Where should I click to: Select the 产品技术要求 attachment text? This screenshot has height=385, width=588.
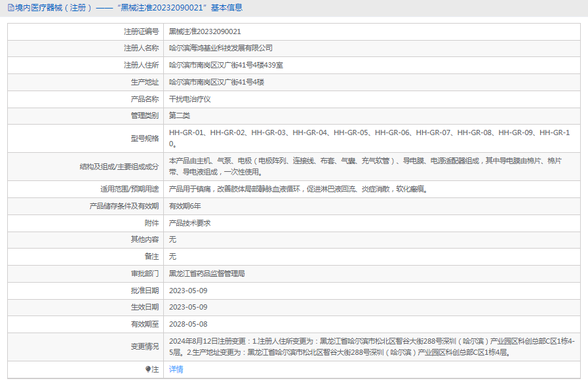pyautogui.click(x=189, y=223)
